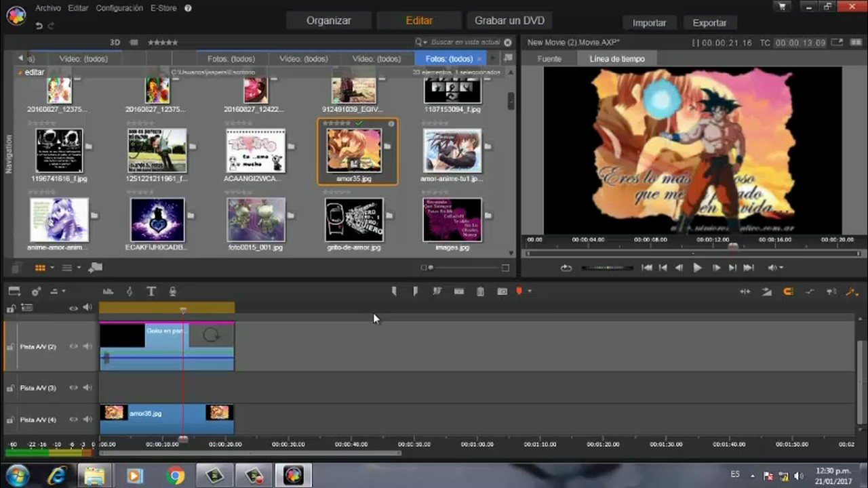Open the storyboard display dropdown
The width and height of the screenshot is (868, 488).
(x=14, y=291)
